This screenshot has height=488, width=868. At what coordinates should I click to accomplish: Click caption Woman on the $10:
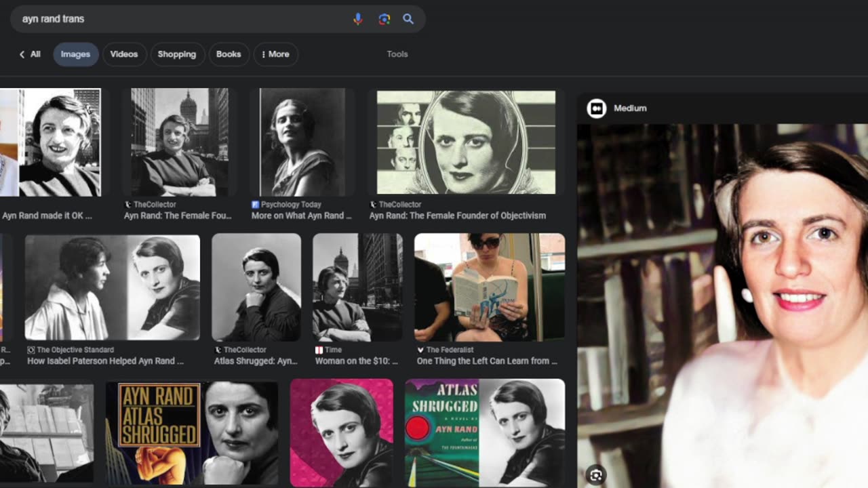coord(357,361)
